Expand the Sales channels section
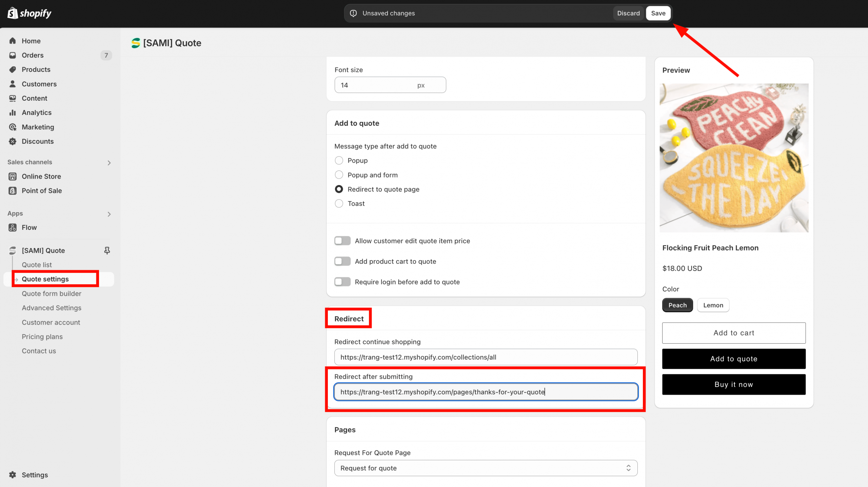This screenshot has height=487, width=868. coord(109,163)
